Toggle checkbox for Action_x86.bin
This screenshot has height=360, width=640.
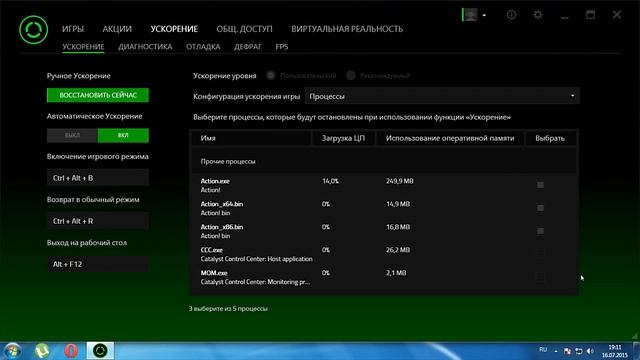pos(540,231)
